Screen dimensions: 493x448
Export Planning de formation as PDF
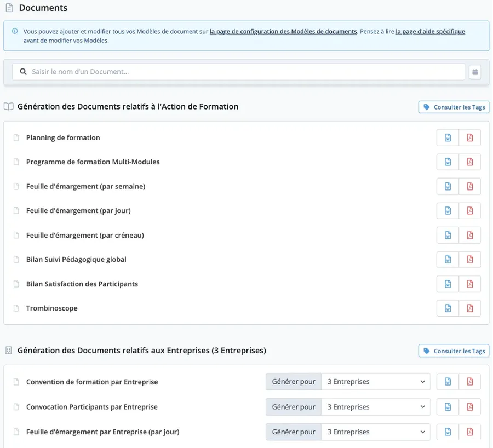(469, 137)
